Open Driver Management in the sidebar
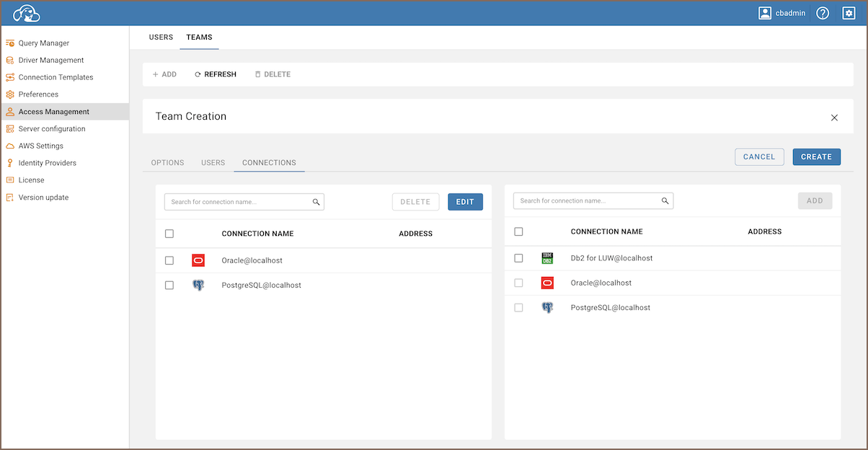This screenshot has height=450, width=868. click(51, 61)
